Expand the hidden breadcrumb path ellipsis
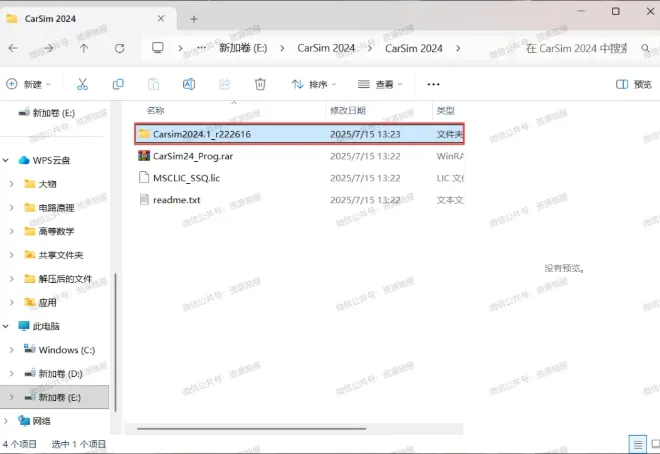 pos(202,48)
